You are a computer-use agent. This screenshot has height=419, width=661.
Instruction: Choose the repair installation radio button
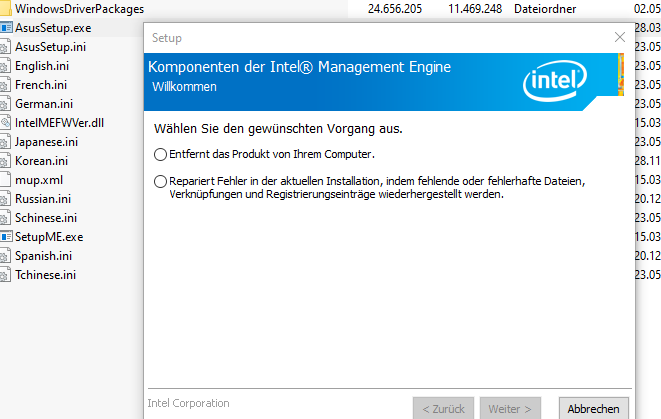click(160, 182)
